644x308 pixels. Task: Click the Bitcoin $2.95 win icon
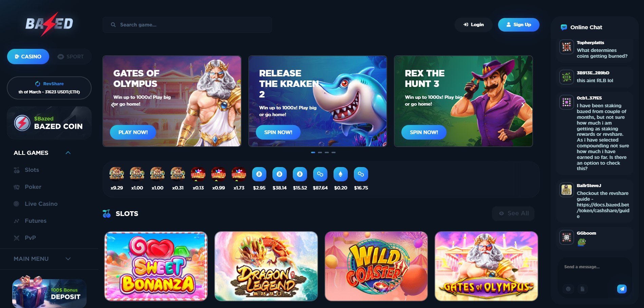(x=259, y=174)
